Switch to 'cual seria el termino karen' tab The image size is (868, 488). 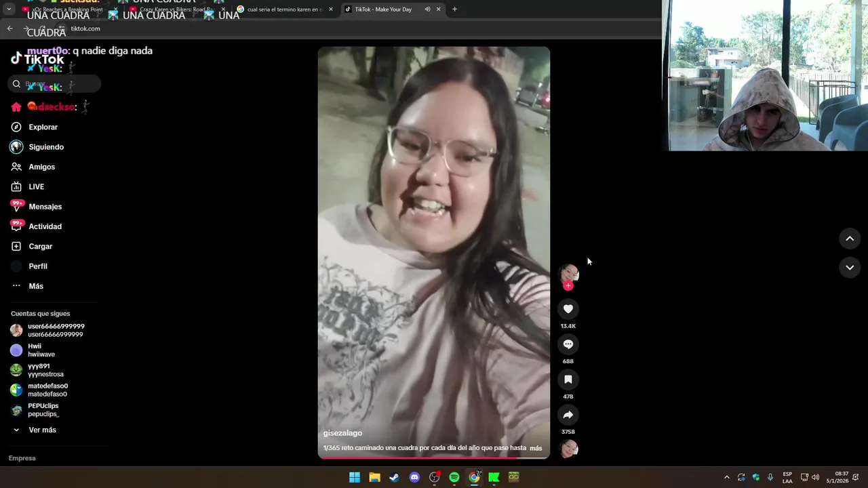[285, 9]
